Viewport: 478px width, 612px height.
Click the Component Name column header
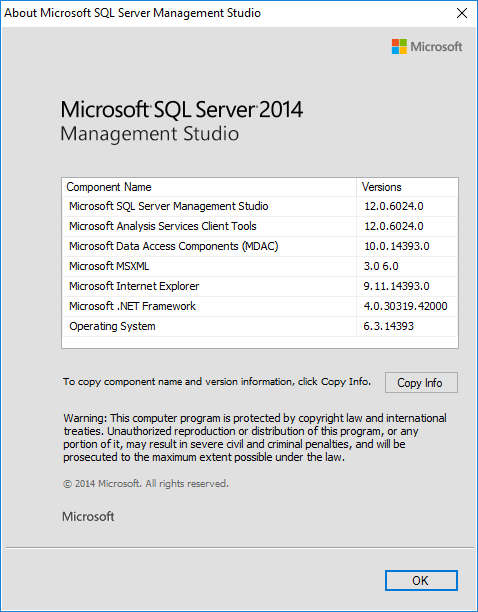pyautogui.click(x=209, y=187)
